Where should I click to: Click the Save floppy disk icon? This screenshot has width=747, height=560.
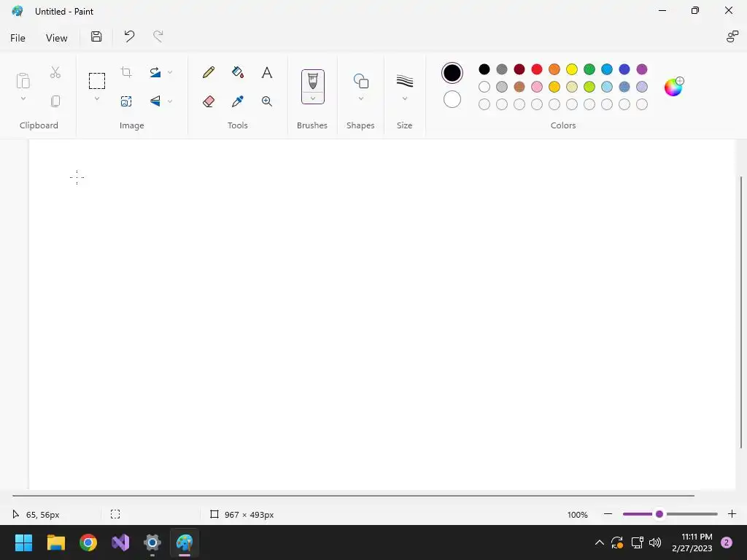point(96,36)
